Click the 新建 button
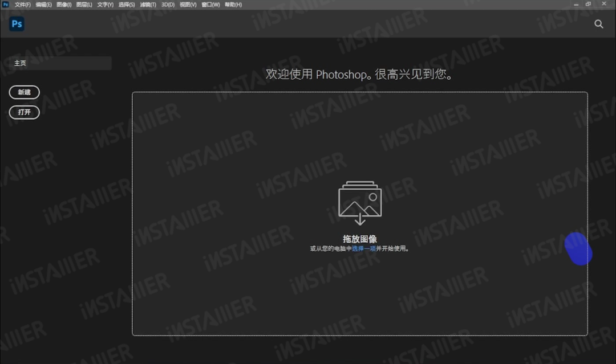This screenshot has width=616, height=364. pyautogui.click(x=25, y=92)
